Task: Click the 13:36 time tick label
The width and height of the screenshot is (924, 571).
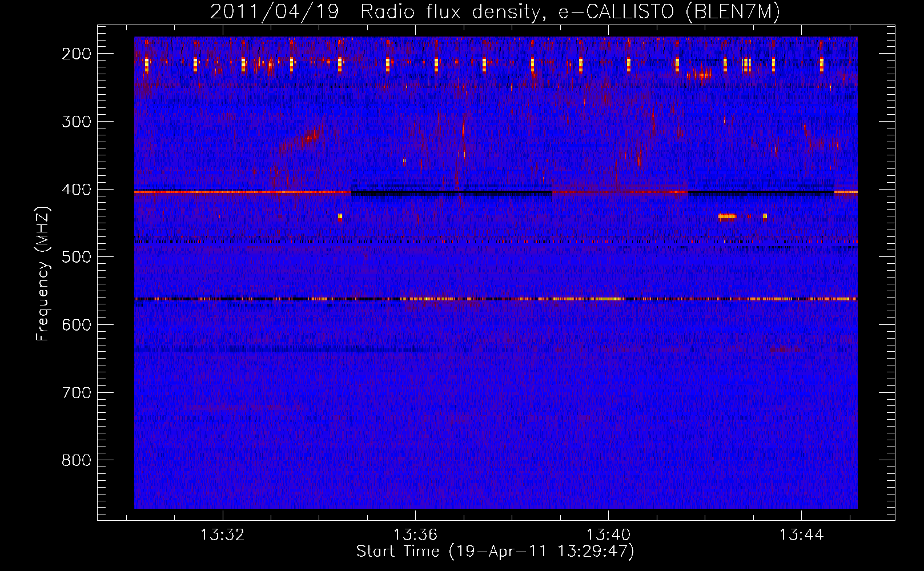Action: 415,534
